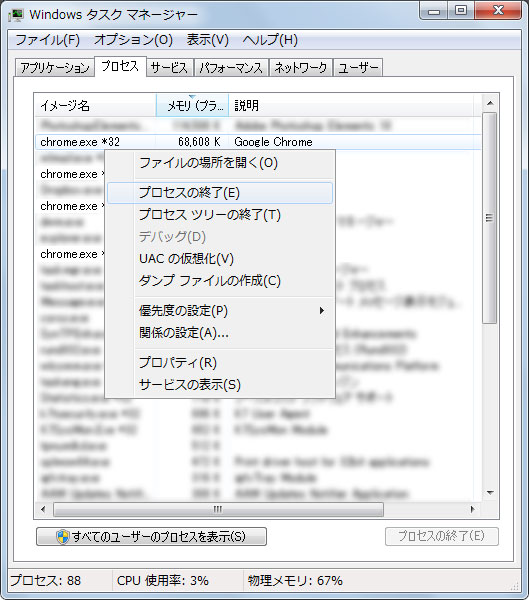
Task: Click the UAC shield icon on the show-all-users button
Action: point(62,536)
